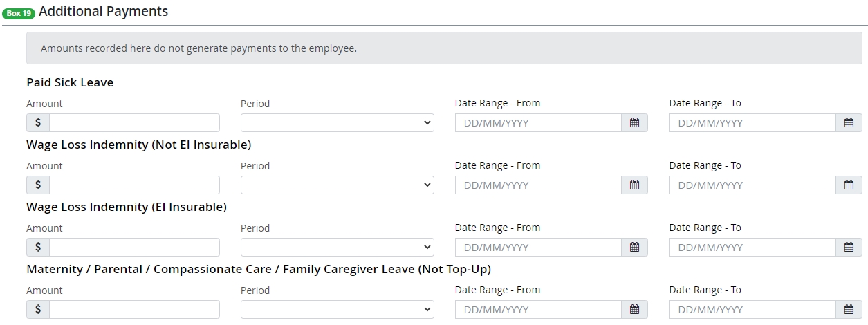Open calendar for Paid Sick Leave From date
This screenshot has width=868, height=325.
pos(634,123)
